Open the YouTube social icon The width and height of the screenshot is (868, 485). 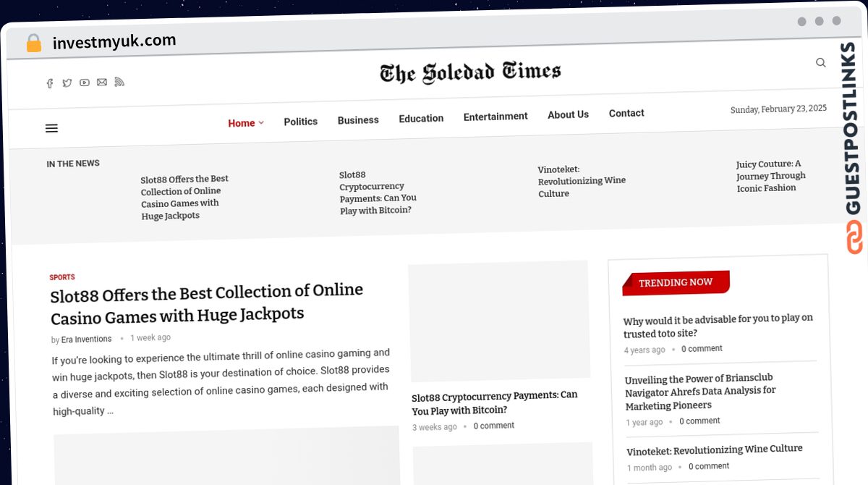point(85,83)
